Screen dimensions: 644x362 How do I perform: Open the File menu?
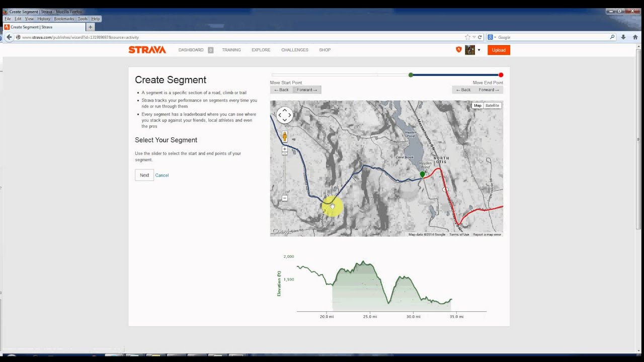8,19
